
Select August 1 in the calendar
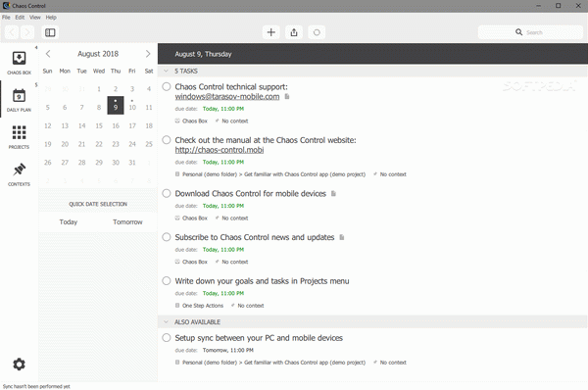click(x=99, y=89)
